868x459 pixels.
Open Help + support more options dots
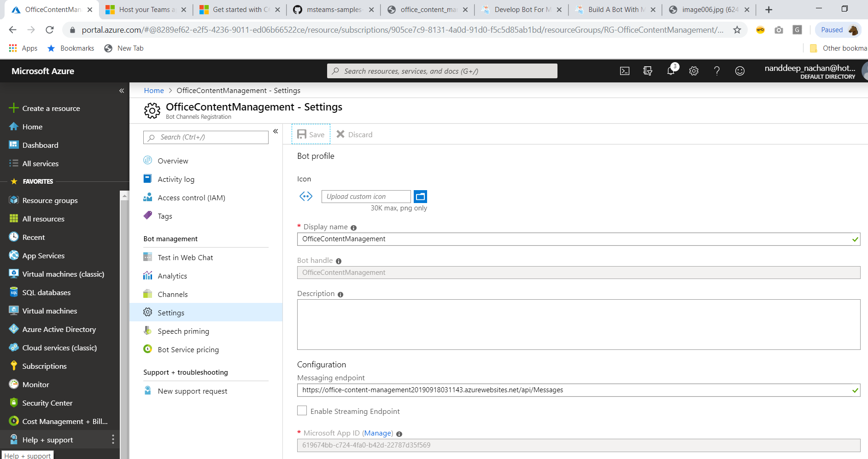[113, 440]
